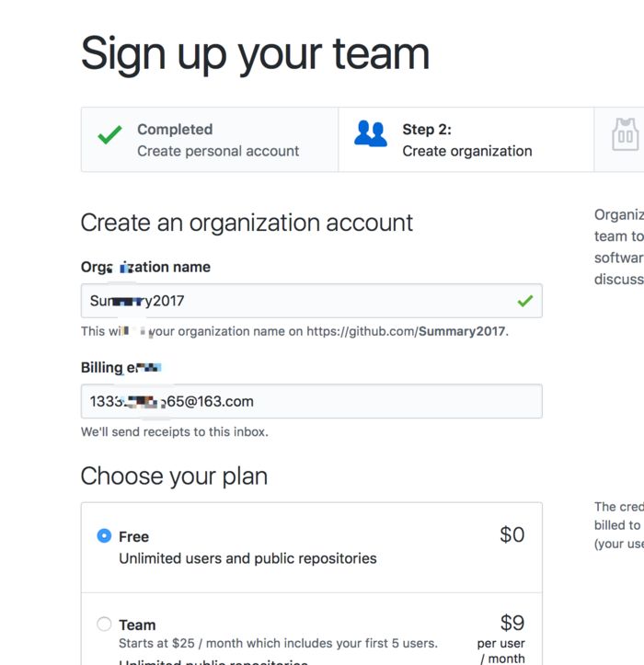
Task: Click the grayed step 3 jersey icon
Action: click(625, 136)
